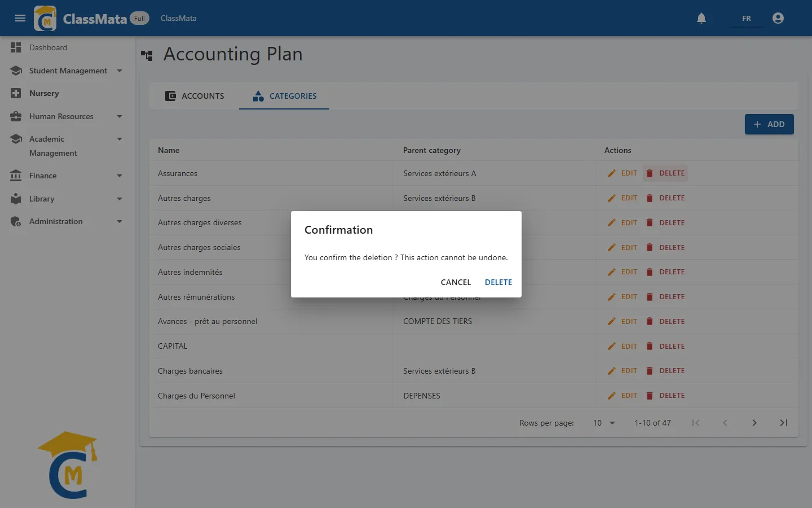Open notifications bell

(701, 18)
